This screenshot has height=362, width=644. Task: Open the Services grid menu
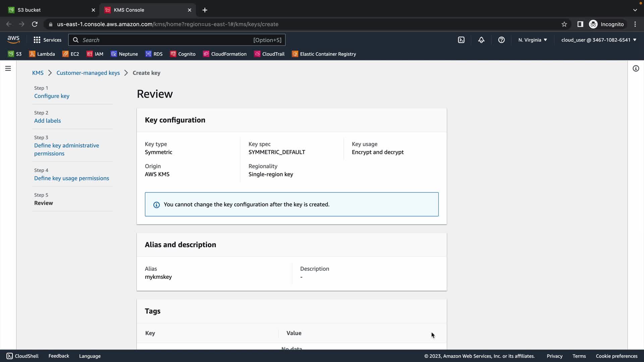pyautogui.click(x=47, y=40)
